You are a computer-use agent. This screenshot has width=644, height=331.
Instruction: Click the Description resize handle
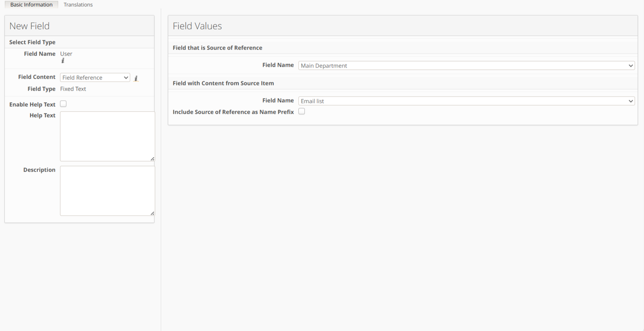click(x=152, y=213)
